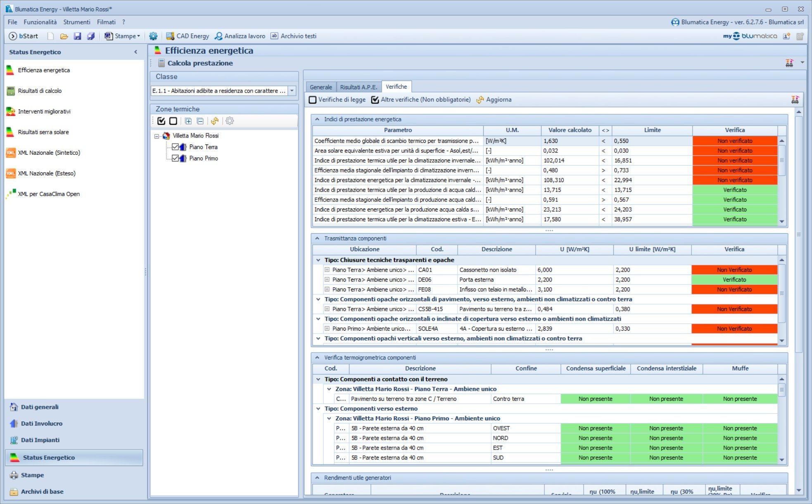The image size is (812, 504).
Task: Click Analizza lavoro in toolbar
Action: [240, 36]
